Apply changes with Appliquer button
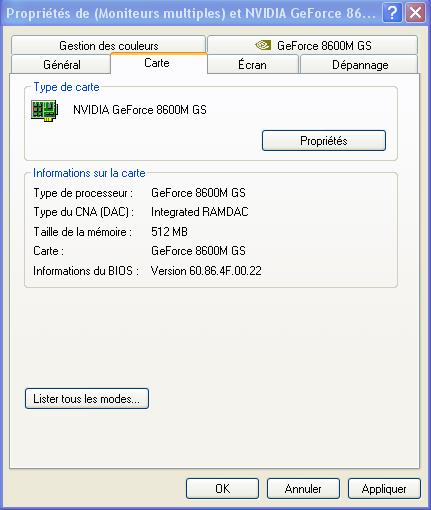Viewport: 431px width, 510px height. [384, 489]
